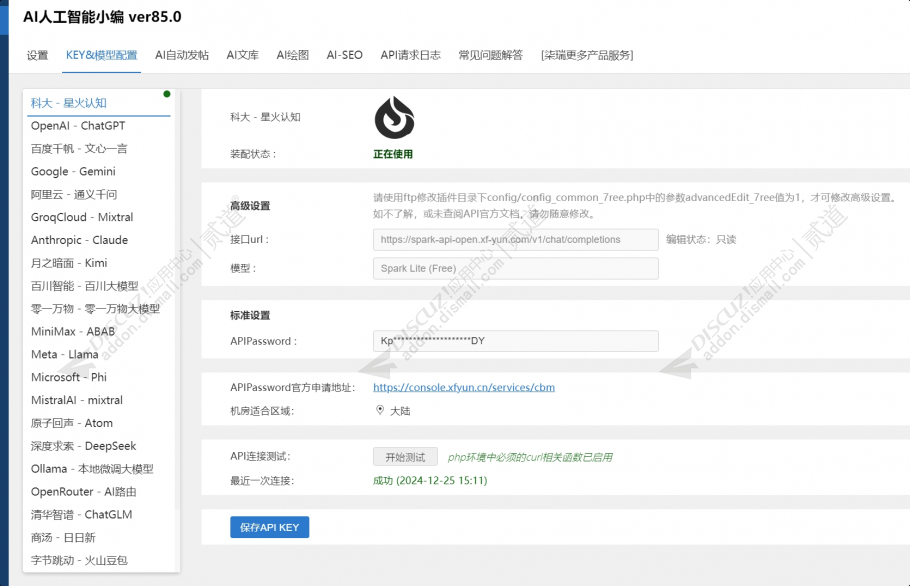Viewport: 910px width, 586px height.
Task: Choose Microsoft - Phi provider
Action: [68, 377]
